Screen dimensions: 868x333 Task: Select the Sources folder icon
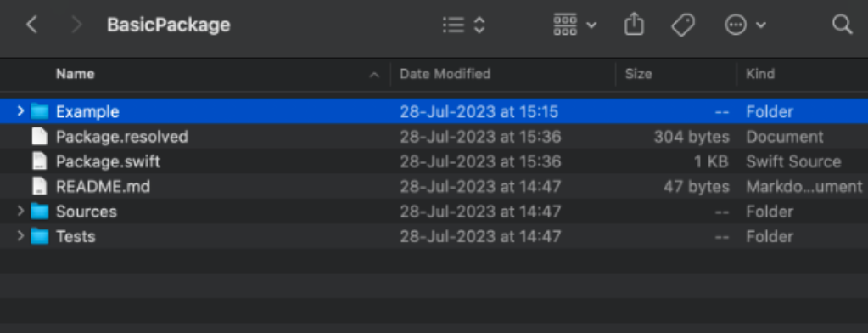39,212
